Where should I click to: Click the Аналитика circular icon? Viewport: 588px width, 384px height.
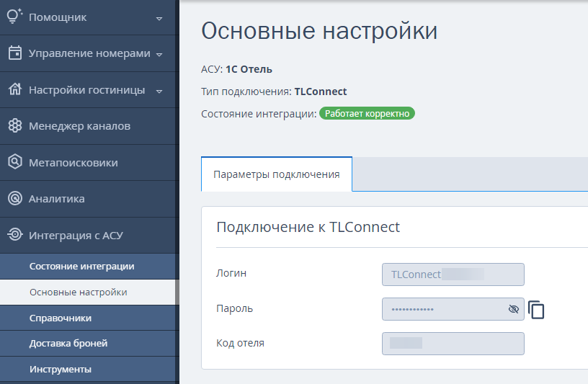click(x=15, y=198)
